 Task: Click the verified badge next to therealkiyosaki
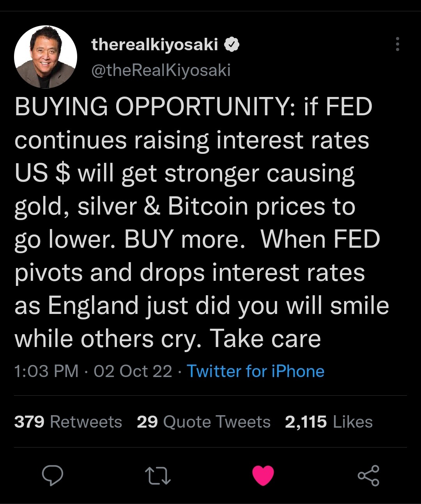tap(232, 45)
